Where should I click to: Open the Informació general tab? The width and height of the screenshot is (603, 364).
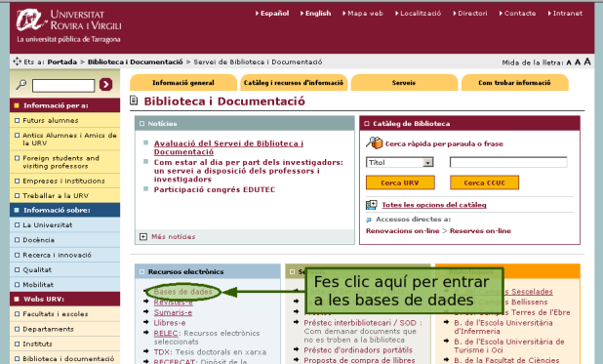(183, 83)
